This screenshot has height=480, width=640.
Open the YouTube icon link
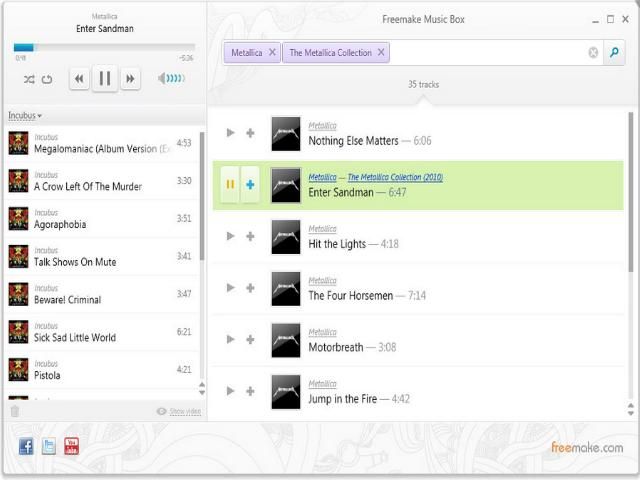point(71,447)
